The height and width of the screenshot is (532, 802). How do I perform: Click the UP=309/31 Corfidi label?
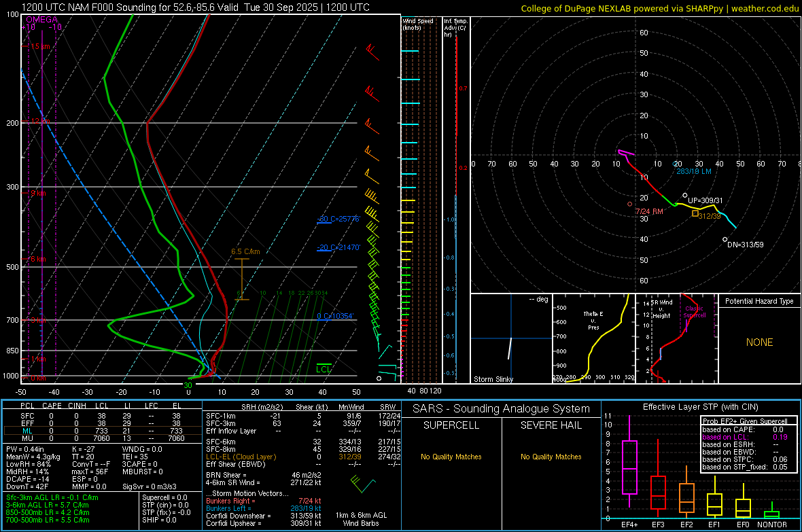point(705,200)
